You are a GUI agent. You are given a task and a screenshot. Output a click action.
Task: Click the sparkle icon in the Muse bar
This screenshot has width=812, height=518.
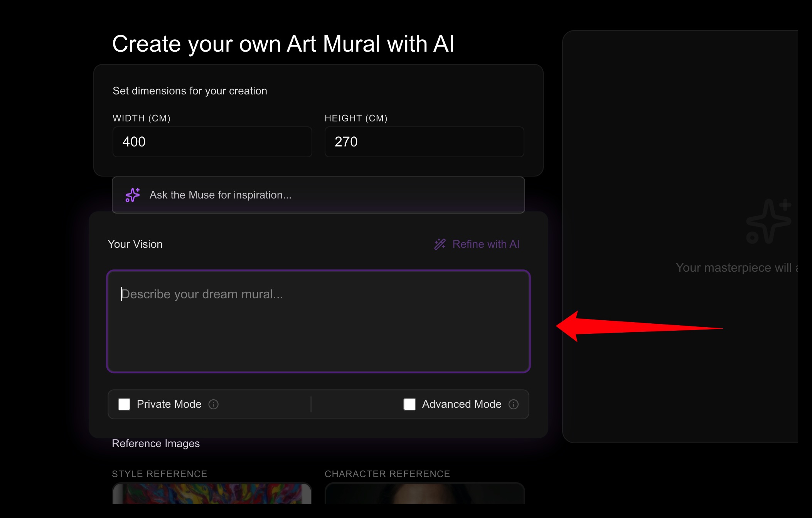pyautogui.click(x=133, y=195)
